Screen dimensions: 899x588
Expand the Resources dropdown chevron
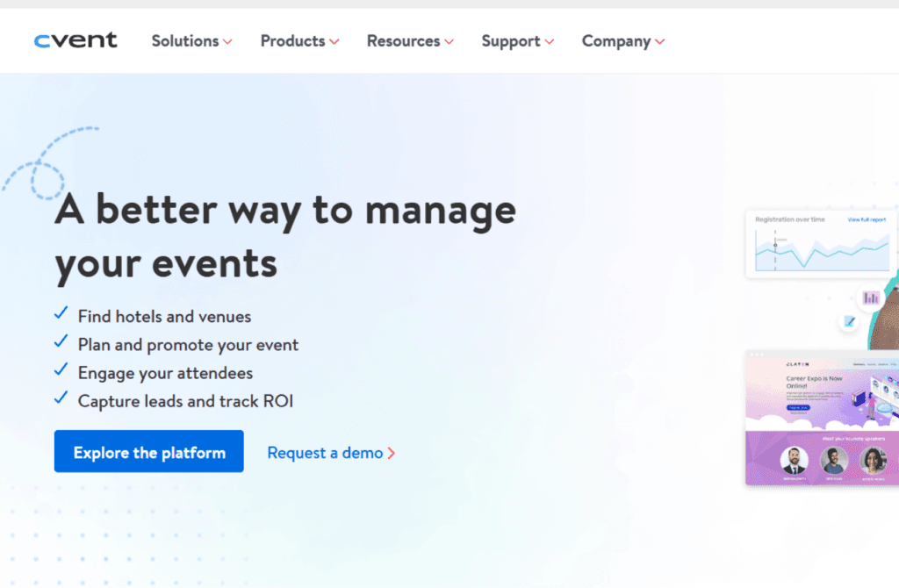point(449,42)
